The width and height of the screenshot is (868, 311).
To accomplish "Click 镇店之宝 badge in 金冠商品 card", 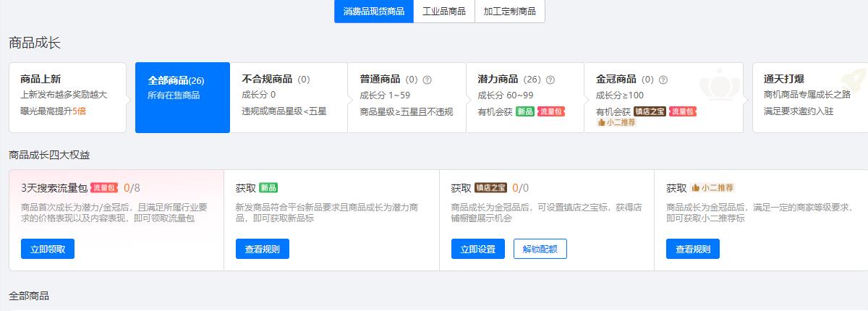I will (650, 111).
